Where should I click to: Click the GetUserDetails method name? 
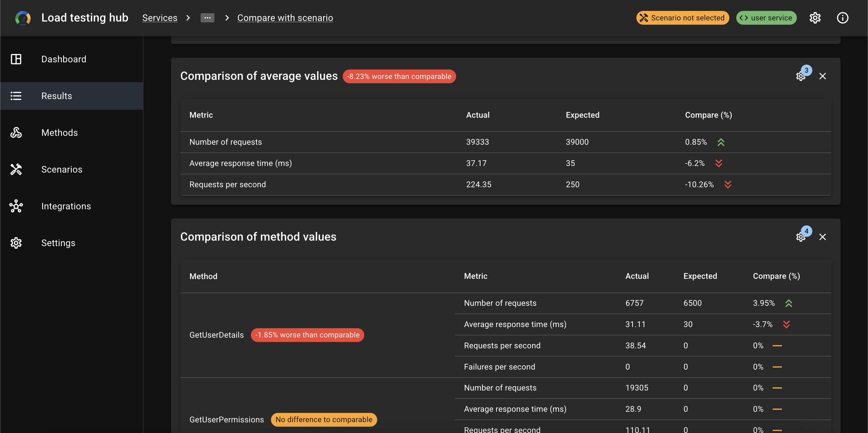[216, 335]
